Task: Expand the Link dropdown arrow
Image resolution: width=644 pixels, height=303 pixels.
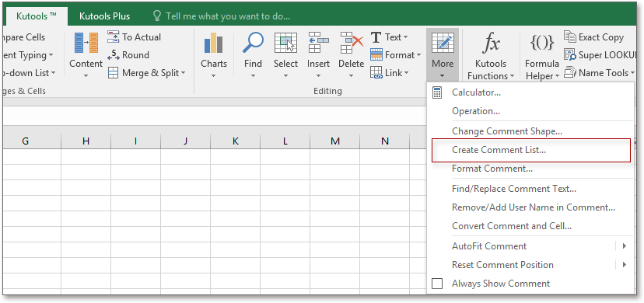Action: (x=406, y=73)
